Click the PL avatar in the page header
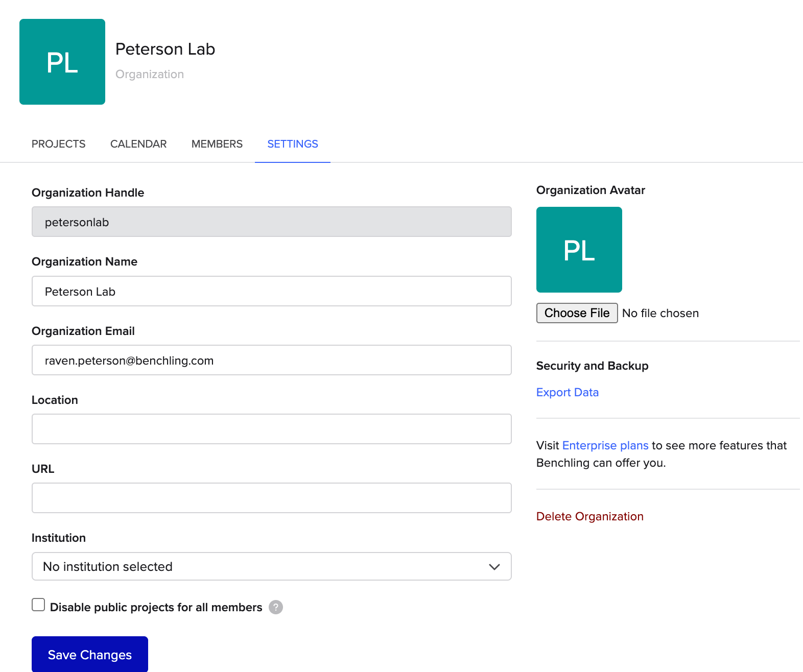This screenshot has width=803, height=672. [62, 62]
